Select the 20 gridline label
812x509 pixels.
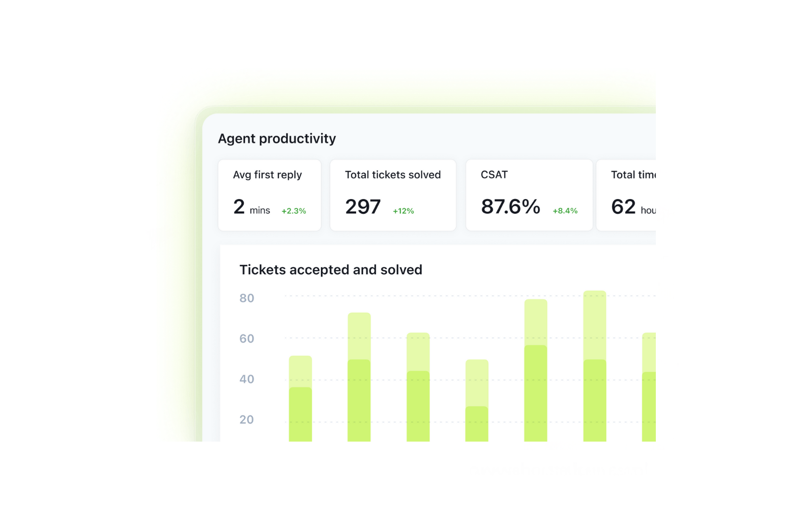tap(247, 419)
